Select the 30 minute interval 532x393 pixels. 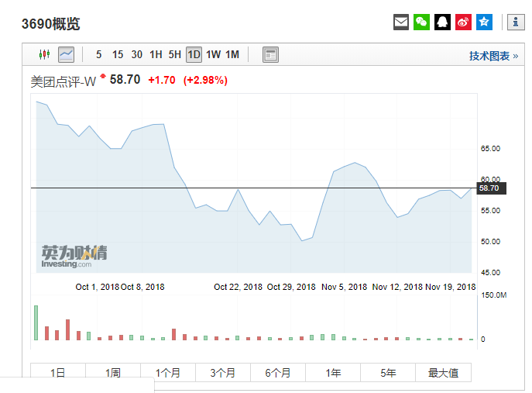click(x=137, y=54)
